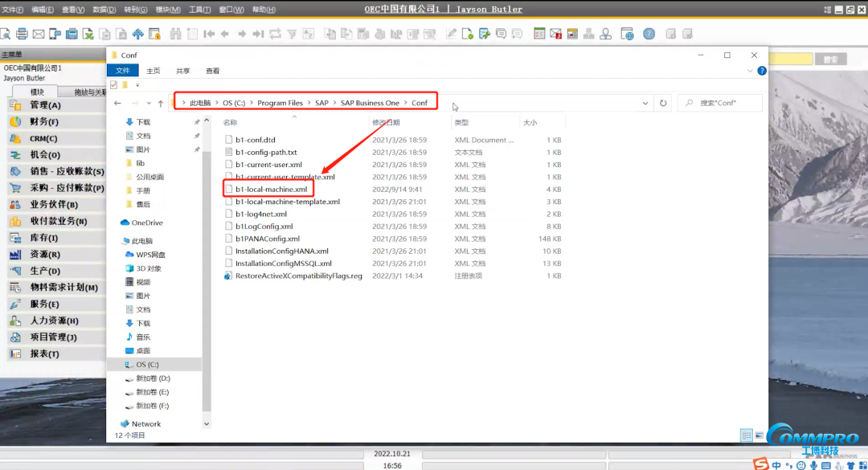Open the 财务(F) module
The image size is (868, 470).
(44, 121)
